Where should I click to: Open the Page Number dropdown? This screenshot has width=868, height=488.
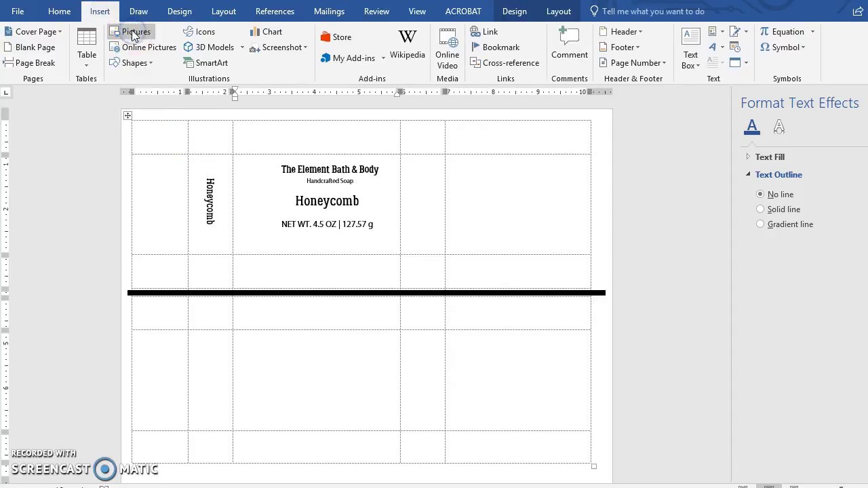[633, 63]
